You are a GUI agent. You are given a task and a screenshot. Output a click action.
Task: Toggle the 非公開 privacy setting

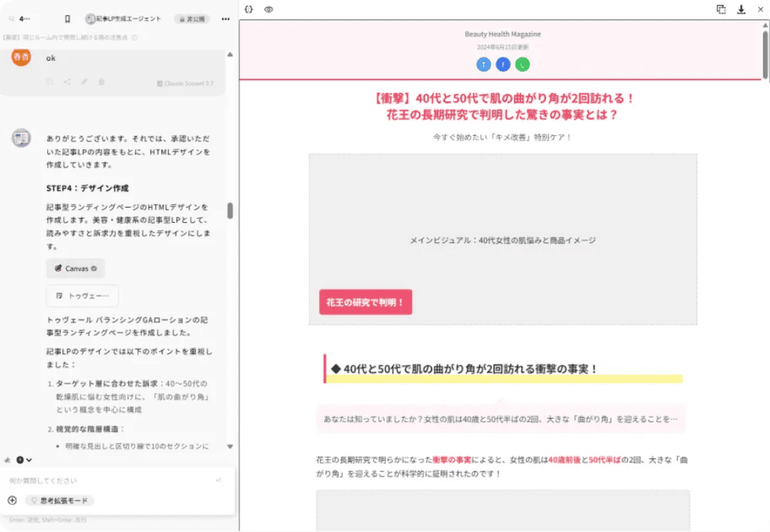point(192,19)
